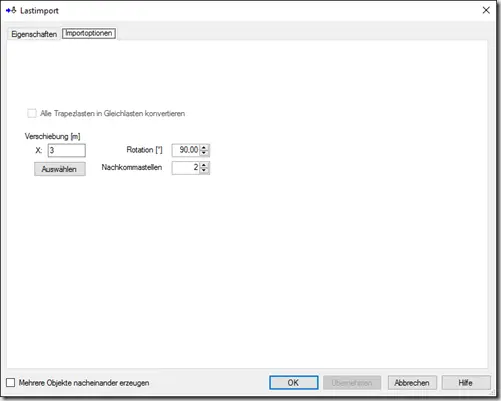Click the Lastimport title bar icon

click(11, 10)
